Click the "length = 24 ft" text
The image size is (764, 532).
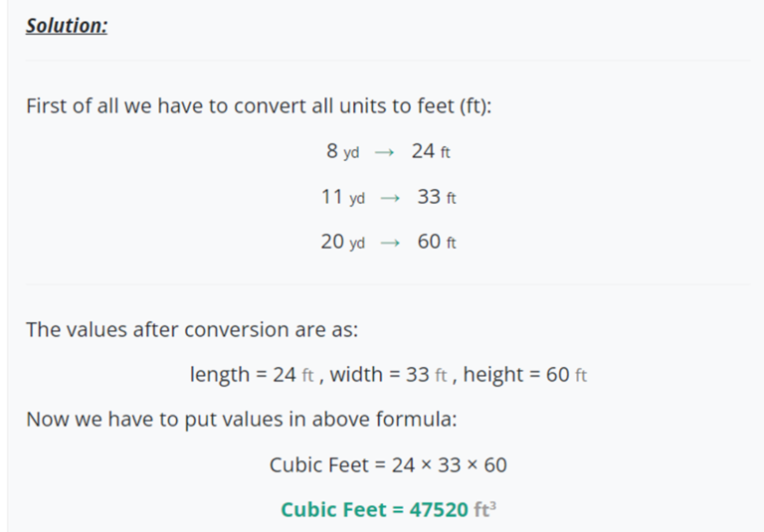click(x=252, y=374)
